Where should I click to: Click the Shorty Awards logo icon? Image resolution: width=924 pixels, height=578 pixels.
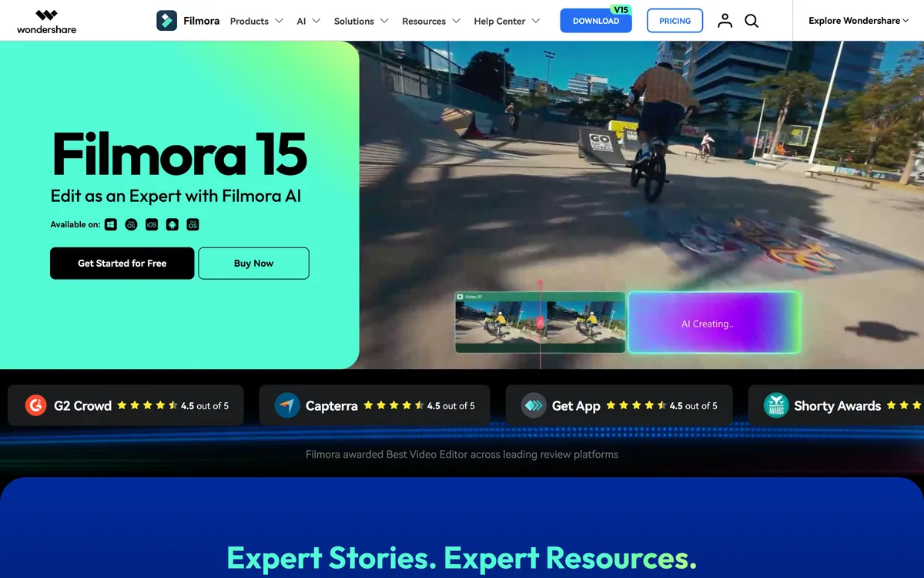click(x=776, y=405)
